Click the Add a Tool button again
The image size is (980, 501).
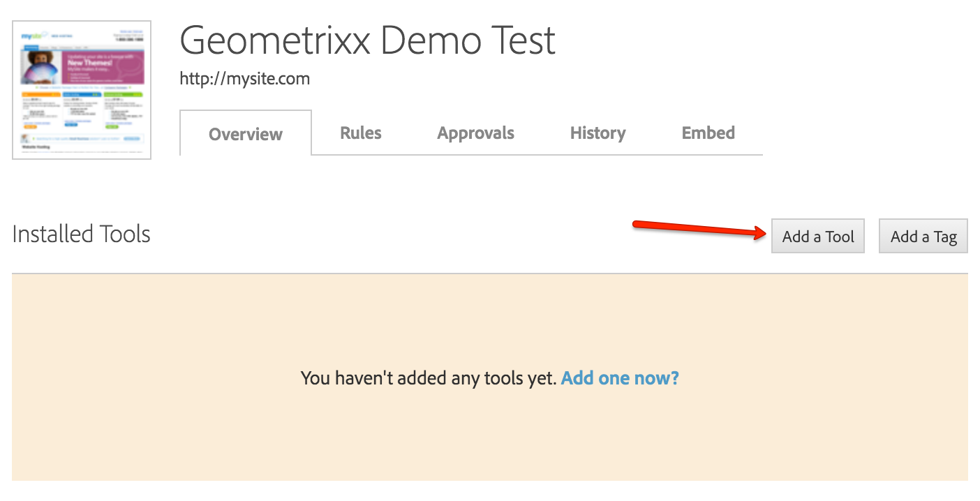point(817,236)
